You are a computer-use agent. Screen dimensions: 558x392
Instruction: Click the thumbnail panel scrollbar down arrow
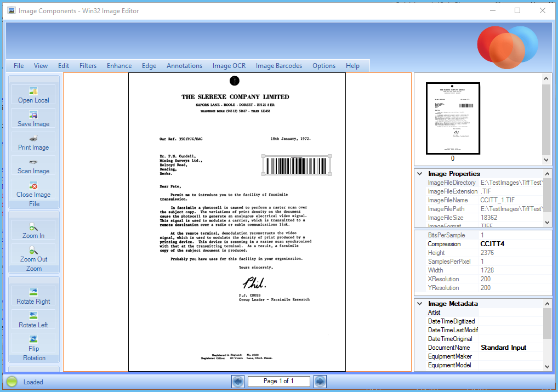(546, 160)
